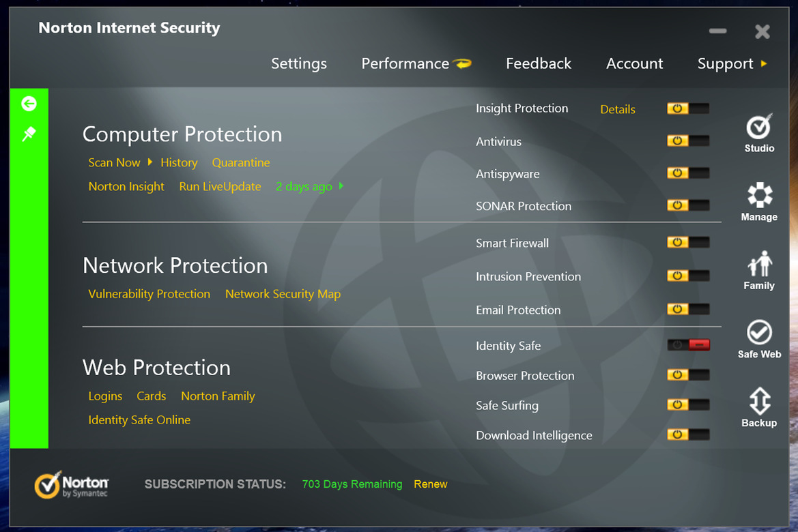This screenshot has width=798, height=532.
Task: Open the Feedback menu
Action: tap(539, 63)
